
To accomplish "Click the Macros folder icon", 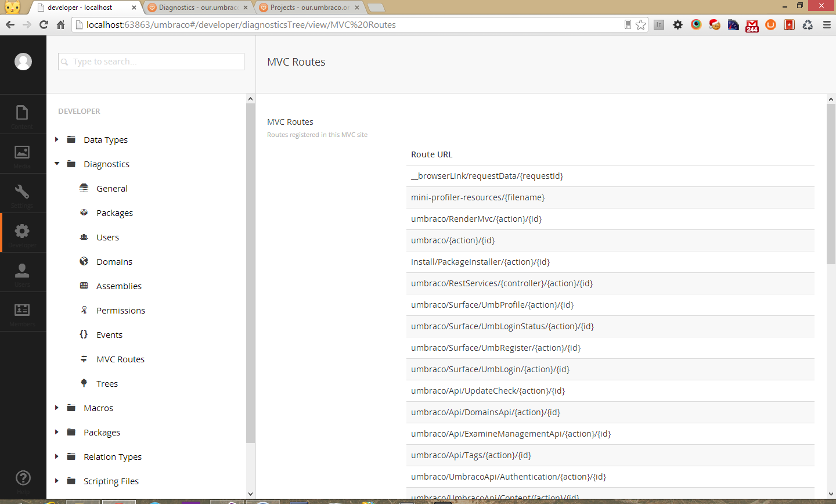I will 71,408.
